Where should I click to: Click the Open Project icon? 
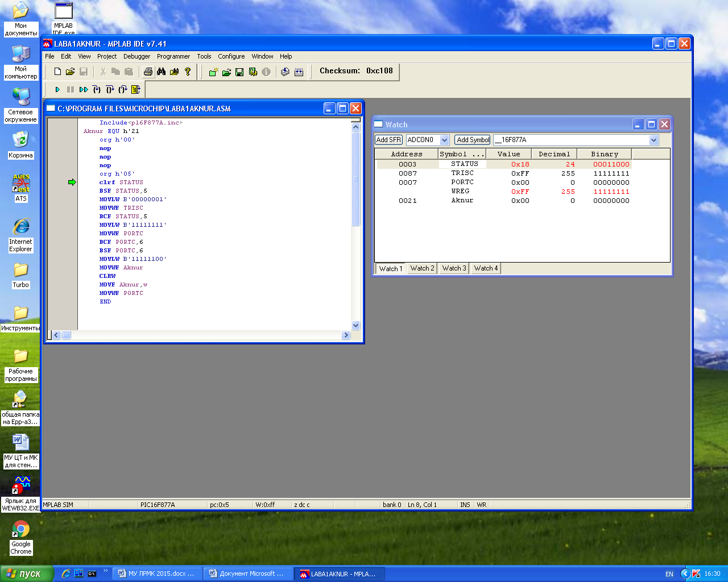226,72
